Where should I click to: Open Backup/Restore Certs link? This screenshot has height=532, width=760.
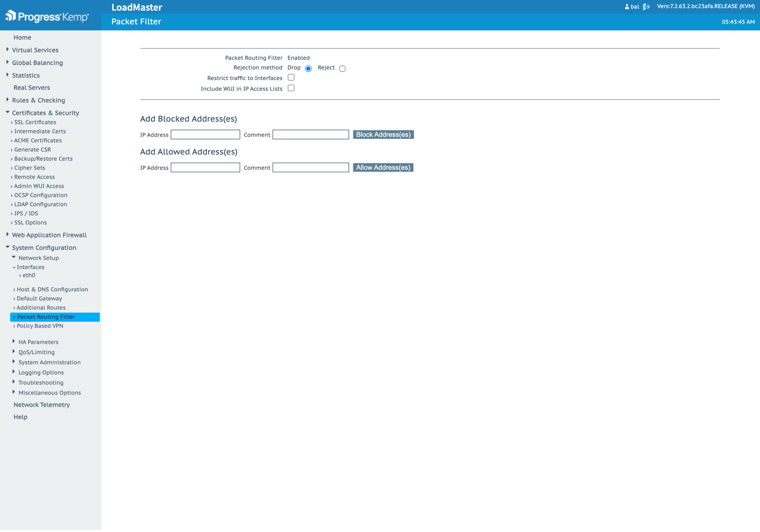[43, 159]
